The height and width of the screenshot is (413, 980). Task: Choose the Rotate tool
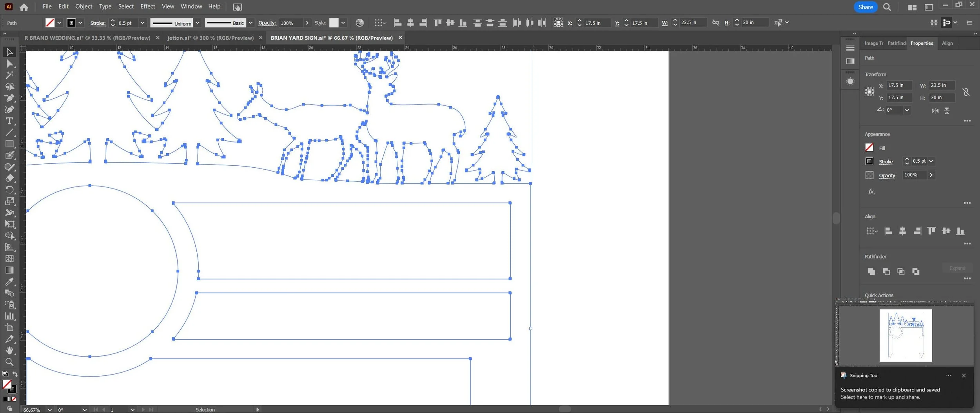pos(9,190)
